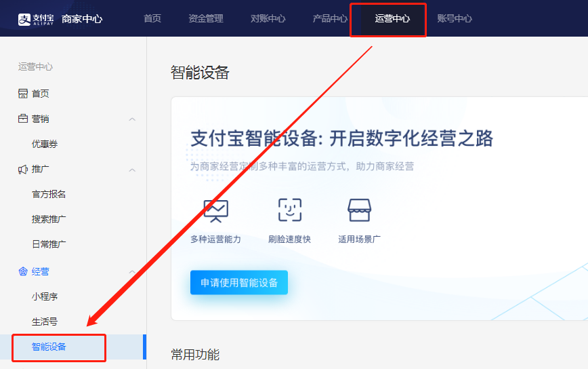This screenshot has height=369, width=588.
Task: Click 申请使用智能设备 button
Action: pyautogui.click(x=239, y=282)
